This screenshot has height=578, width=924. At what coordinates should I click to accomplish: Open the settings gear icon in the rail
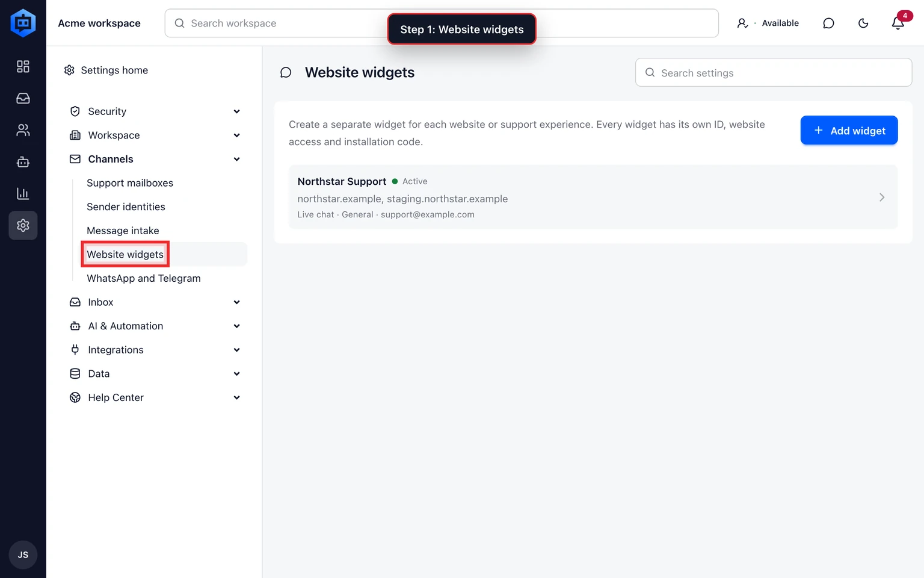pyautogui.click(x=23, y=225)
